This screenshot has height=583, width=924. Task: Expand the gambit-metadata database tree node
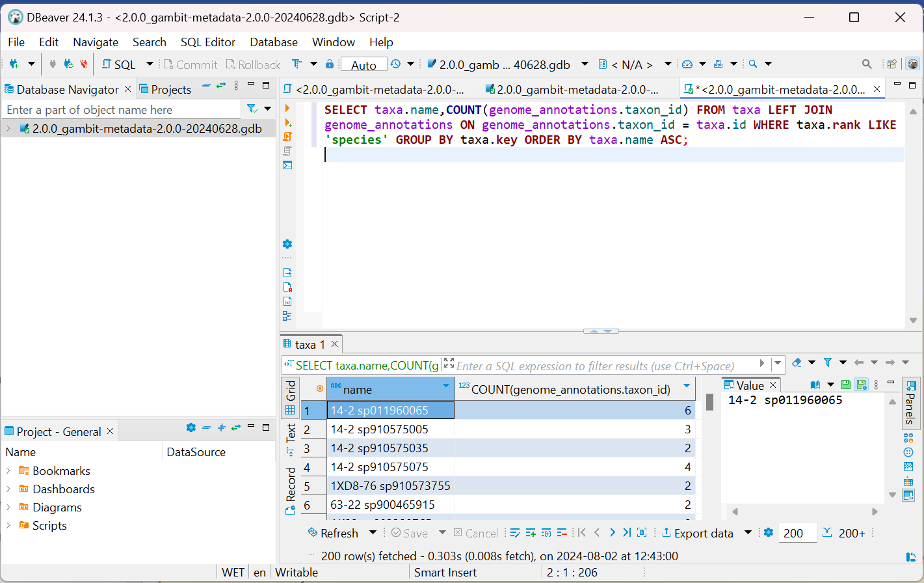(x=8, y=129)
